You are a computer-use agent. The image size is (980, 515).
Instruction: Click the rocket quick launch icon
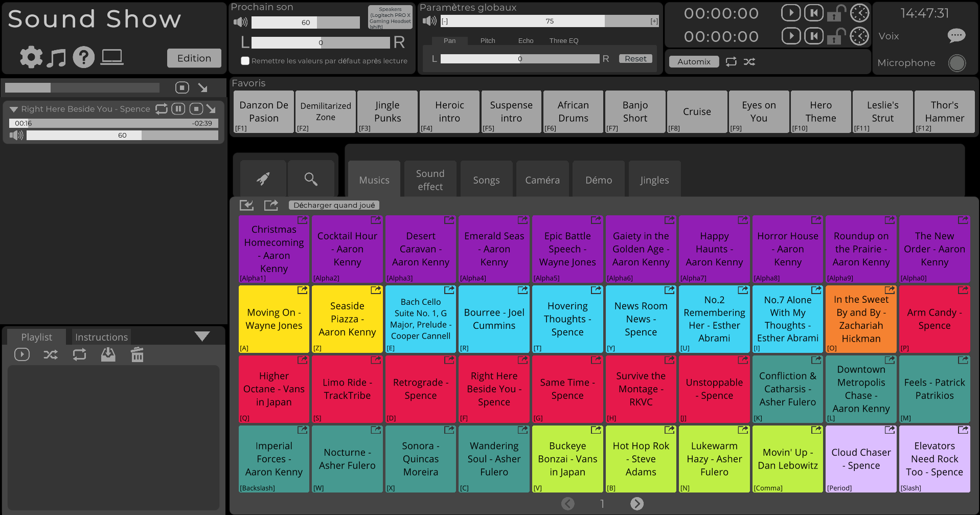coord(263,178)
